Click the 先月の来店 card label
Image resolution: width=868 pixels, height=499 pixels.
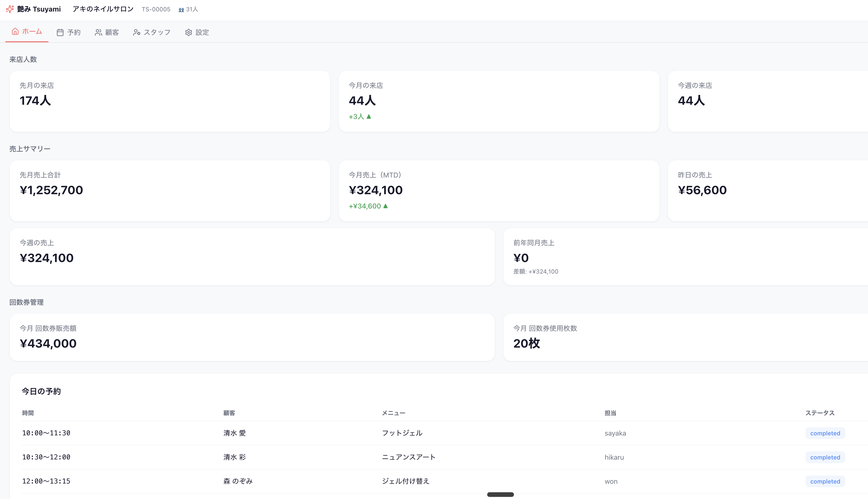click(x=37, y=85)
